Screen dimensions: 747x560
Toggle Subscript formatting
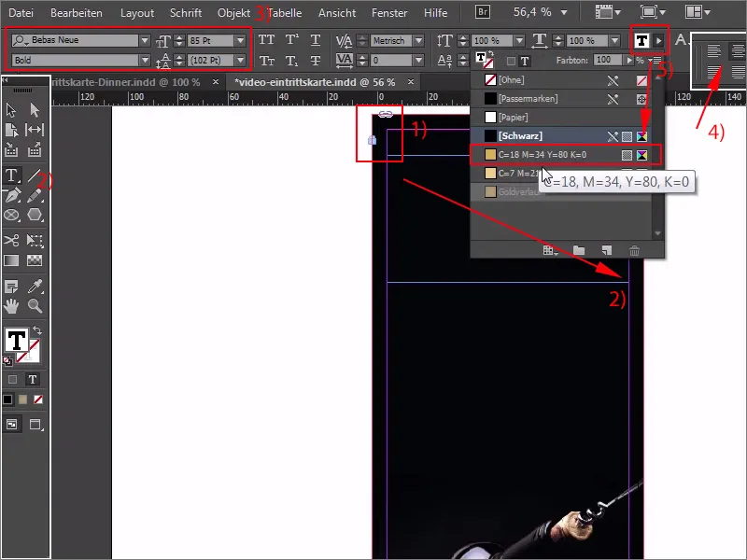coord(291,61)
